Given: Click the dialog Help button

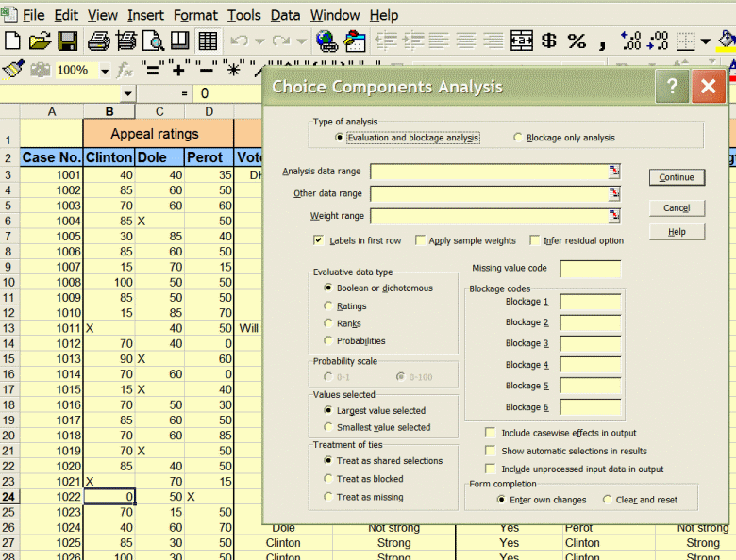Looking at the screenshot, I should 677,232.
